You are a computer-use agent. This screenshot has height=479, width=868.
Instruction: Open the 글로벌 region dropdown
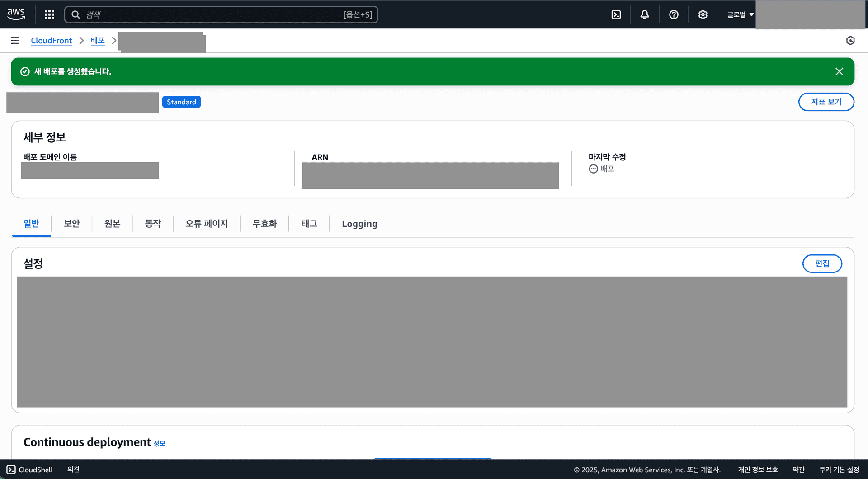pyautogui.click(x=740, y=14)
